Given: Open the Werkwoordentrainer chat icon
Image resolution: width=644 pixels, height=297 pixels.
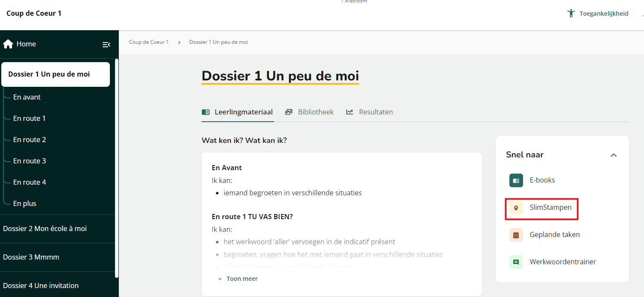Looking at the screenshot, I should point(516,262).
